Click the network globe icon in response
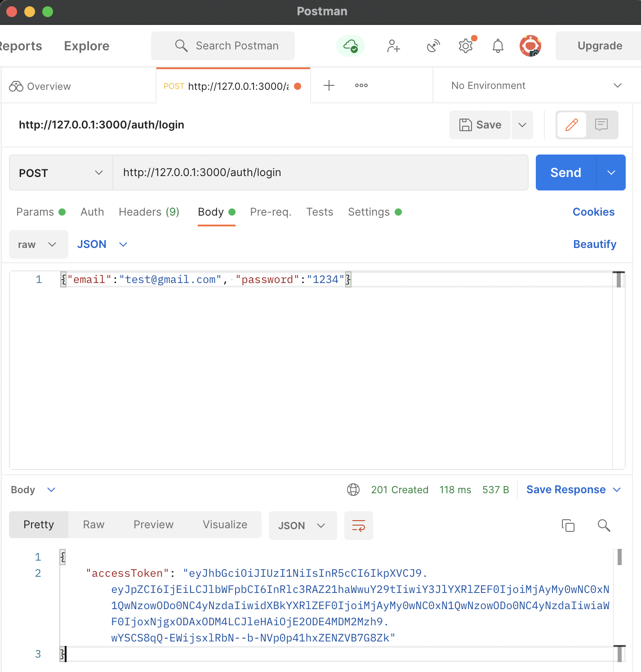The image size is (641, 672). pyautogui.click(x=353, y=490)
